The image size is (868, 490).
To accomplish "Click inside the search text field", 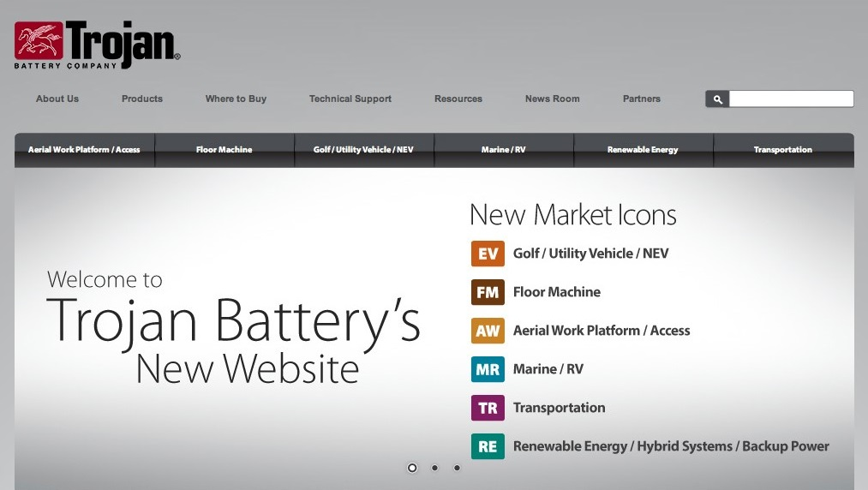I will 790,99.
